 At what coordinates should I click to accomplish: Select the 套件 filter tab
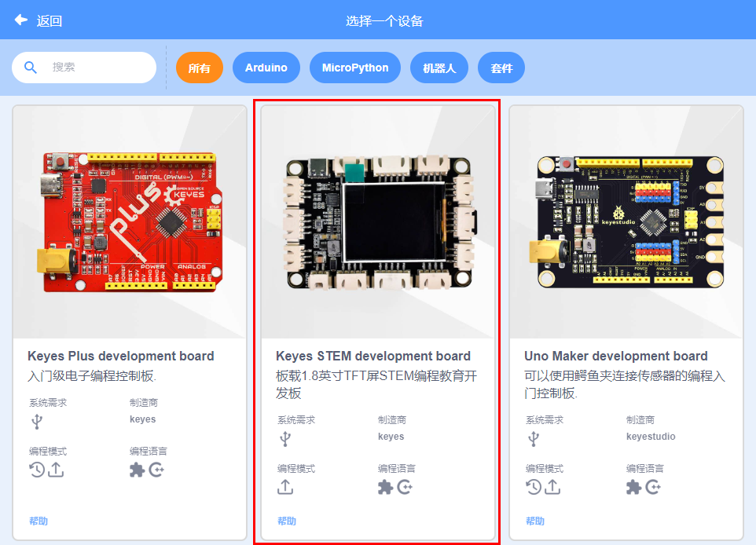click(x=501, y=68)
